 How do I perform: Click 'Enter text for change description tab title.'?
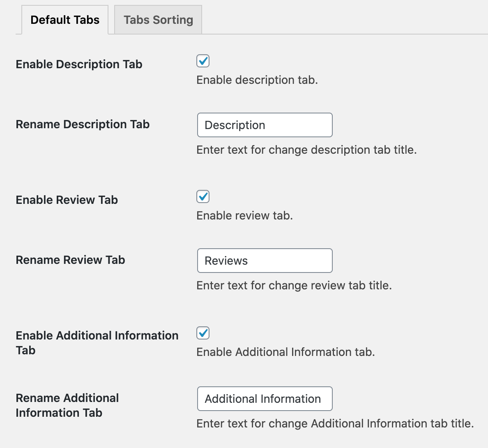[x=306, y=150]
